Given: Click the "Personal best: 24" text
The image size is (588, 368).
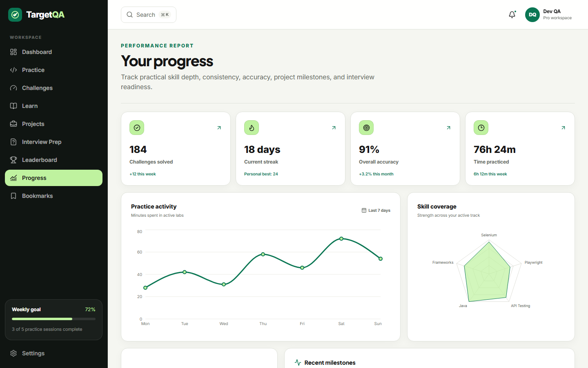Looking at the screenshot, I should (261, 174).
